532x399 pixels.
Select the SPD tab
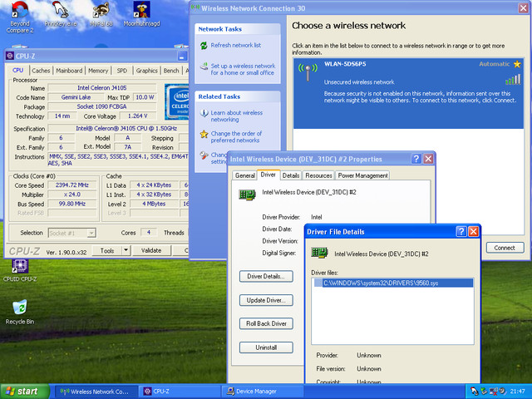tap(122, 71)
